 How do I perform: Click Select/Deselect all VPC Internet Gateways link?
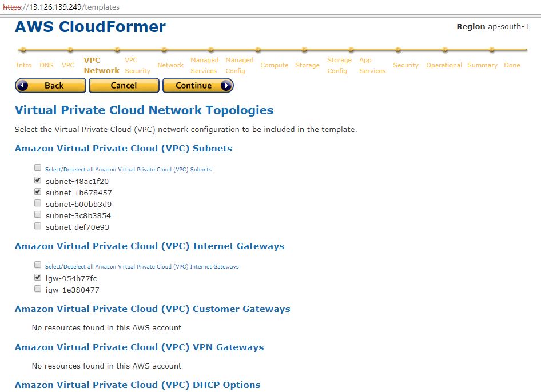[142, 267]
